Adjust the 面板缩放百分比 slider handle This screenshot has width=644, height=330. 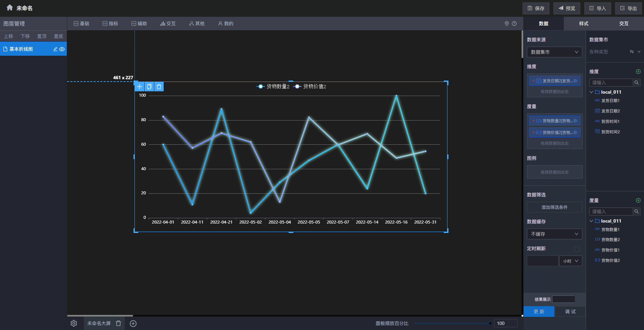click(490, 323)
